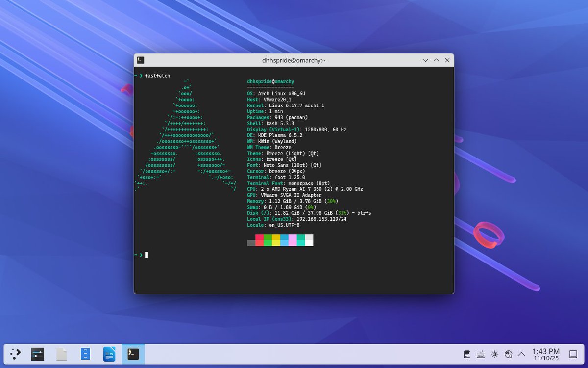The height and width of the screenshot is (368, 588).
Task: Click the Local IP 192.168.153.129/24 line
Action: 296,219
